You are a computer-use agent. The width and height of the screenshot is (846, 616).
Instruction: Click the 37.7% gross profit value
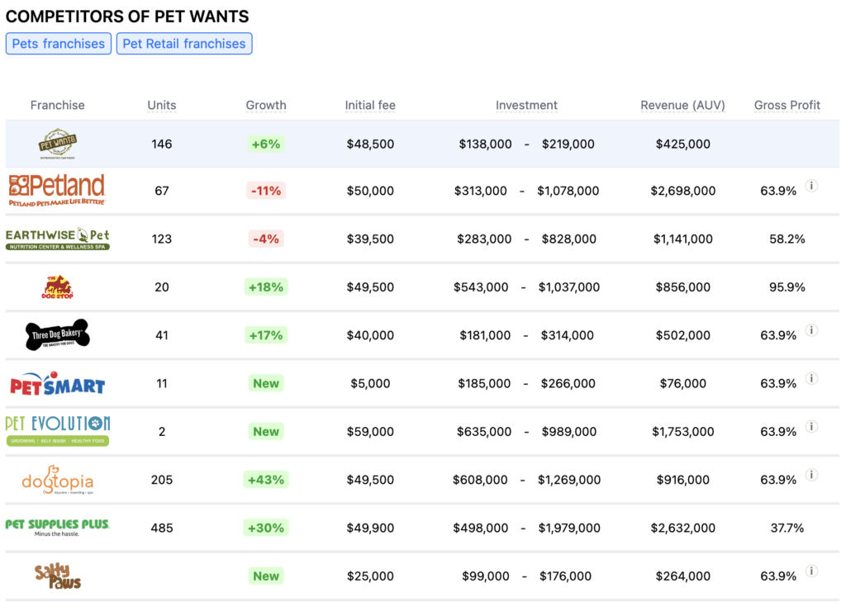click(x=787, y=528)
